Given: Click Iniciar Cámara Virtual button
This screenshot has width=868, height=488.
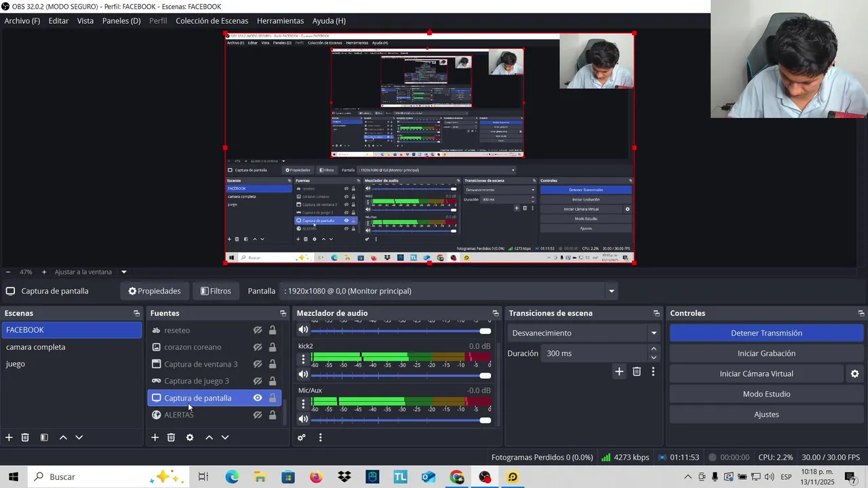Looking at the screenshot, I should point(756,373).
